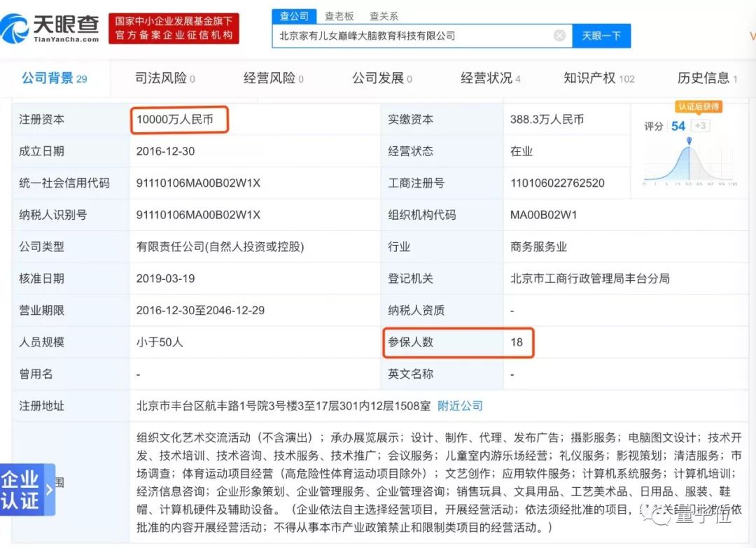This screenshot has width=756, height=548.
Task: Click the business scope description paragraph
Action: [439, 482]
